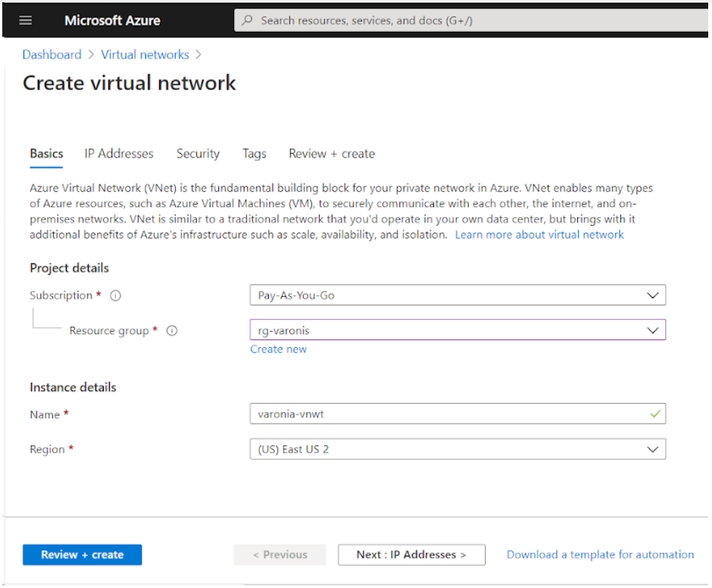This screenshot has height=588, width=712.
Task: Switch to the IP Addresses tab
Action: pos(118,154)
